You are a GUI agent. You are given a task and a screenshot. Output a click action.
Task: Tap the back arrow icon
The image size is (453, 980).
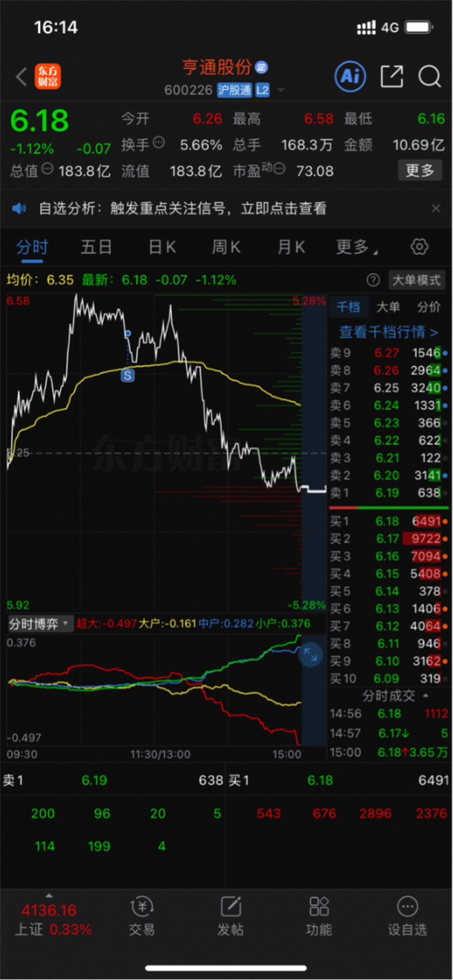[22, 77]
